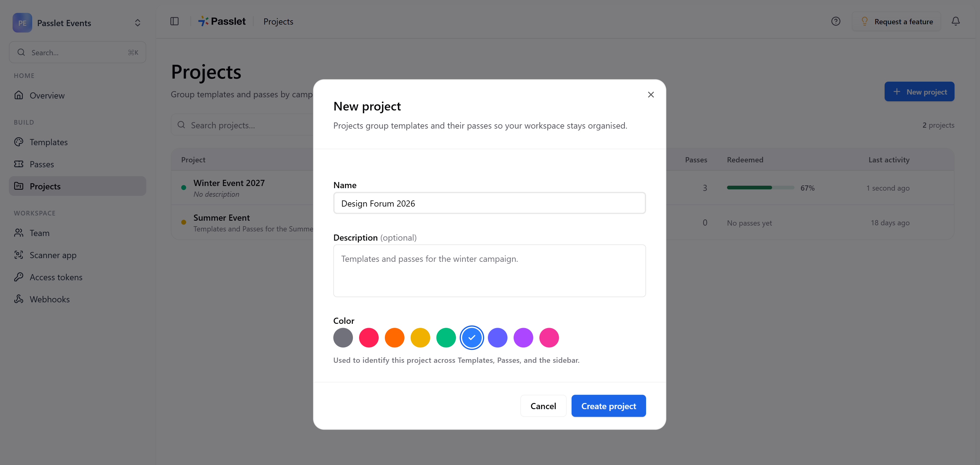Click "18 days ago" cell

click(x=890, y=223)
